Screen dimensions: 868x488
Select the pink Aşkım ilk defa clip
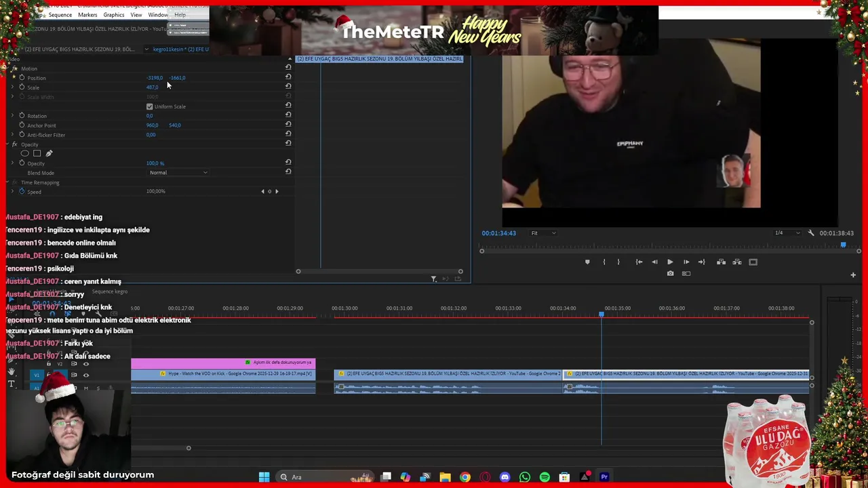(223, 363)
